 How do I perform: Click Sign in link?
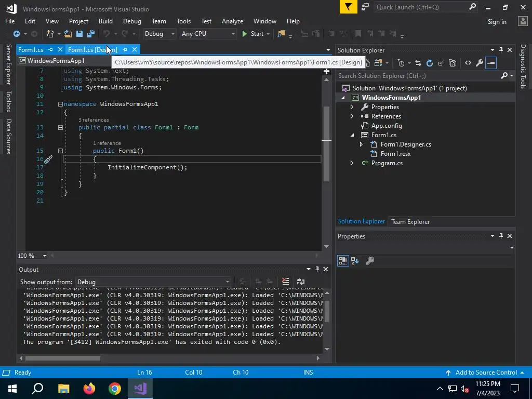pyautogui.click(x=497, y=22)
